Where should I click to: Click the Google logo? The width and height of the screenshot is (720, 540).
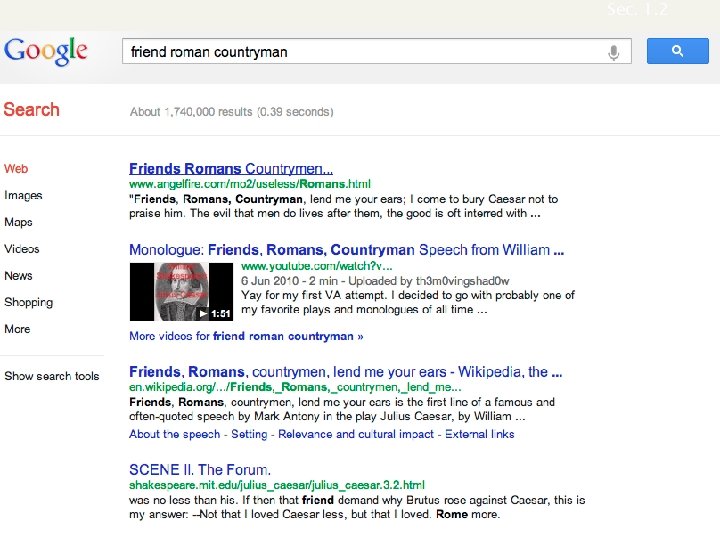pos(45,51)
